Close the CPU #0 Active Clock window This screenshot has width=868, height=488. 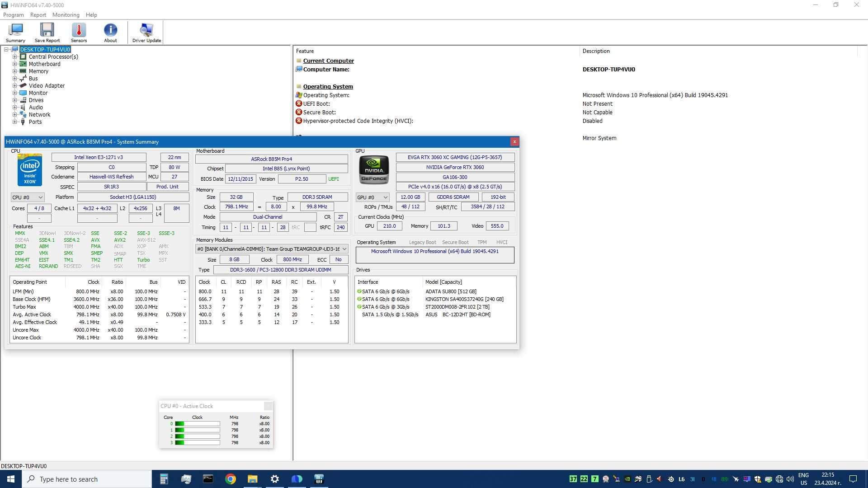pos(268,406)
